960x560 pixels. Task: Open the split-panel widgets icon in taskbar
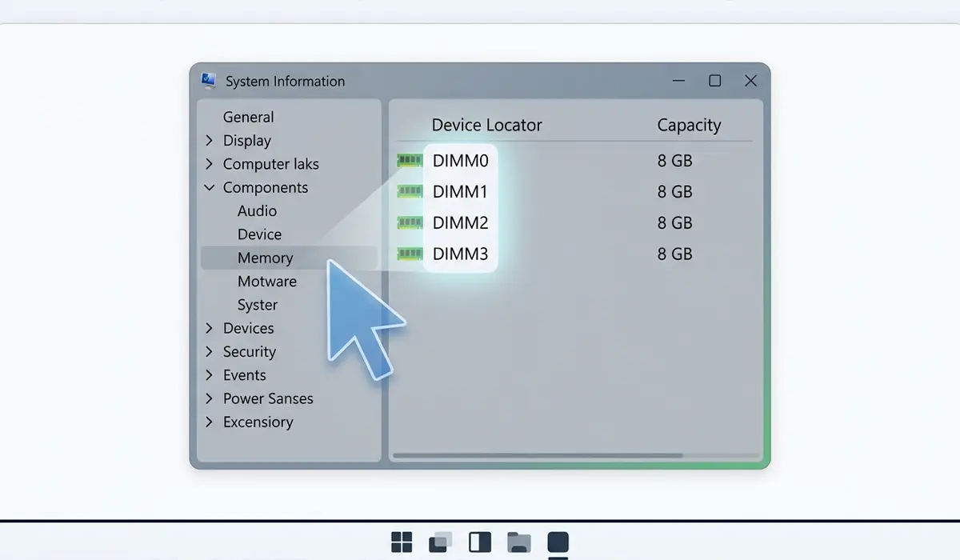tap(480, 542)
